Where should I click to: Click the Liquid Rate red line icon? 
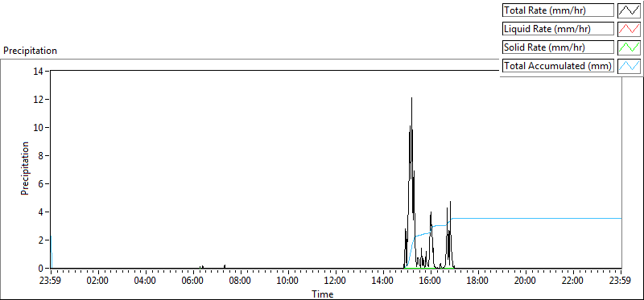pyautogui.click(x=629, y=29)
